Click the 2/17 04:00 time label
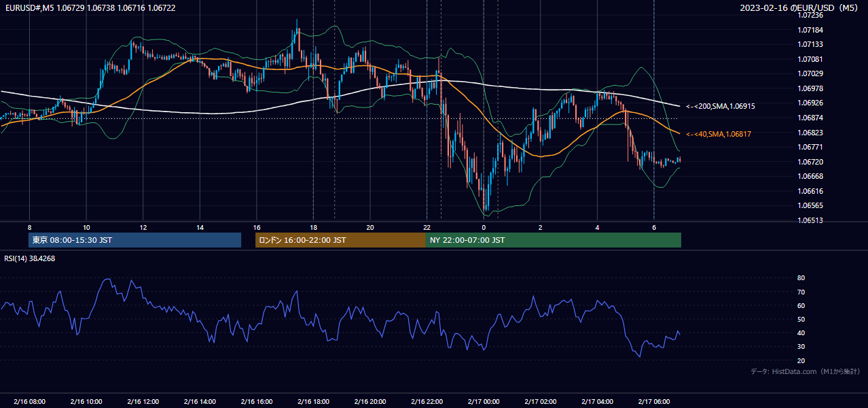 (x=597, y=402)
